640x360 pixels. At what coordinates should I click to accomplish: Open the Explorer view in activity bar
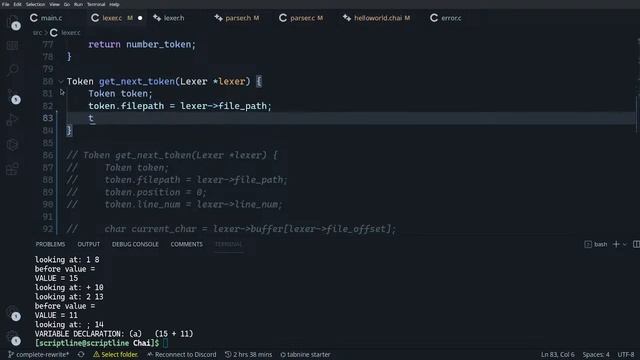tap(13, 22)
